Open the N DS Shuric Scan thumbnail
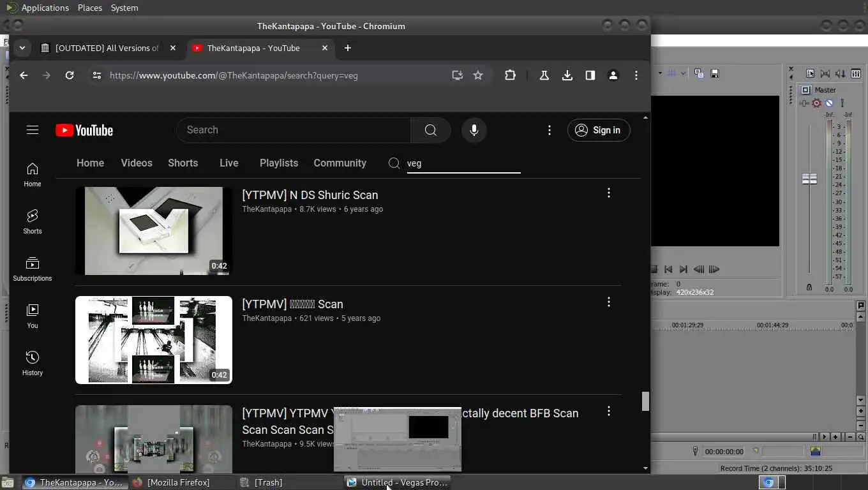 pos(154,231)
